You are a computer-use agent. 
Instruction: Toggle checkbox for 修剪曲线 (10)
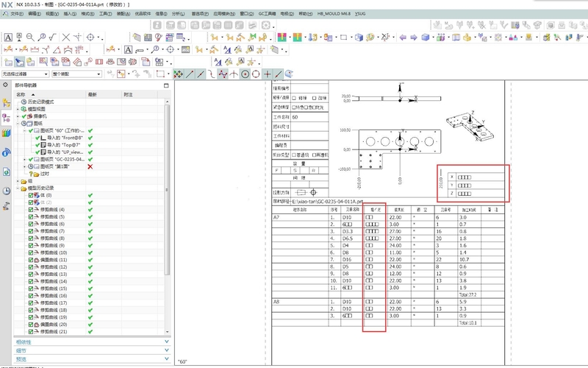[31, 252]
